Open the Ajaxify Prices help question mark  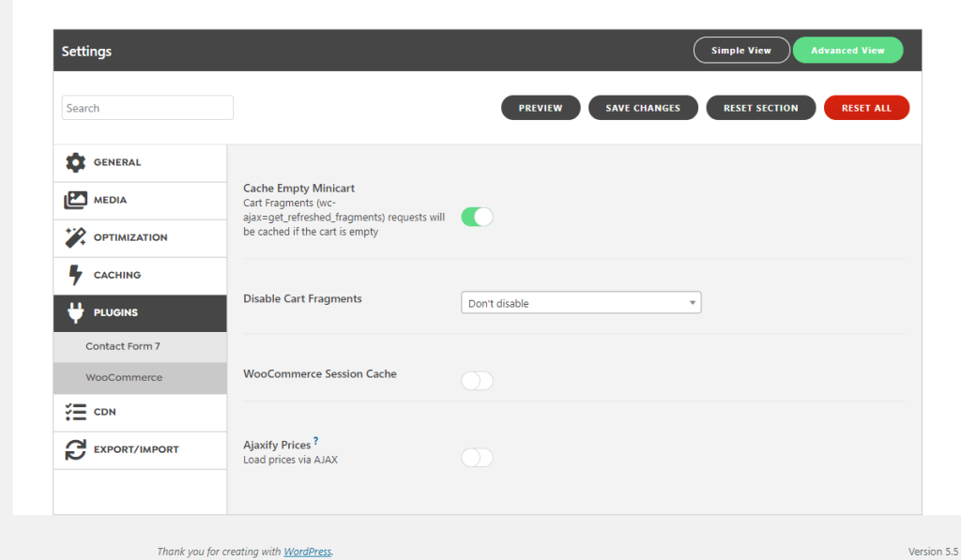pyautogui.click(x=315, y=441)
